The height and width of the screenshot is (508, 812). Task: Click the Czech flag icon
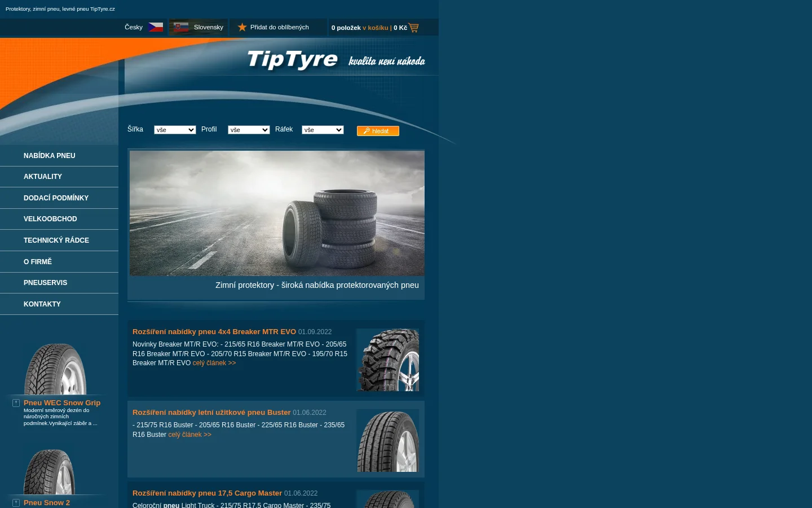[156, 27]
